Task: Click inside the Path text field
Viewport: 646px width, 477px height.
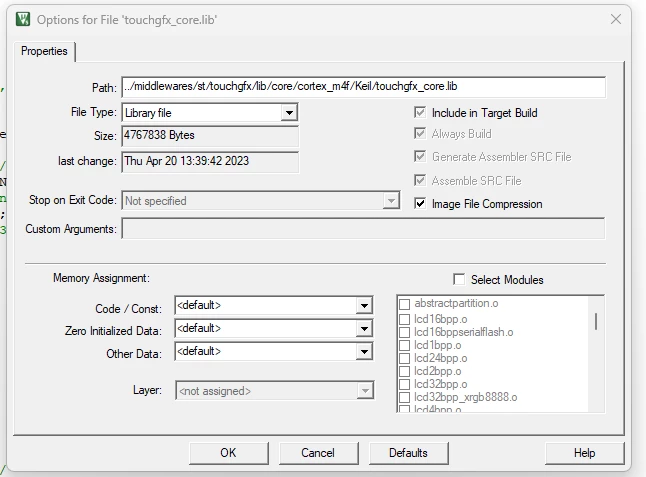Action: tap(363, 87)
